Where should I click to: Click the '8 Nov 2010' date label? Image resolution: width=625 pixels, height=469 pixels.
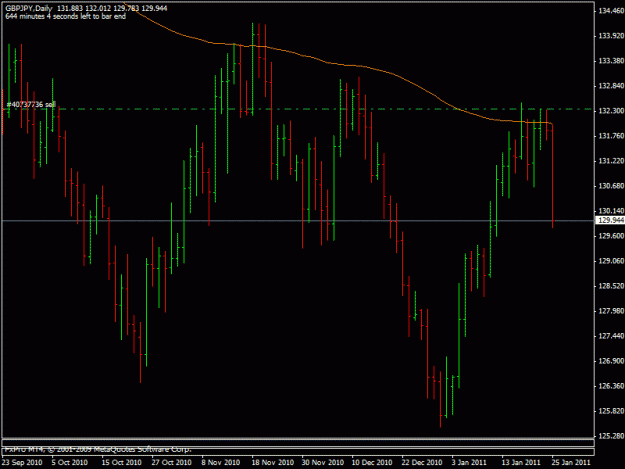pyautogui.click(x=221, y=462)
